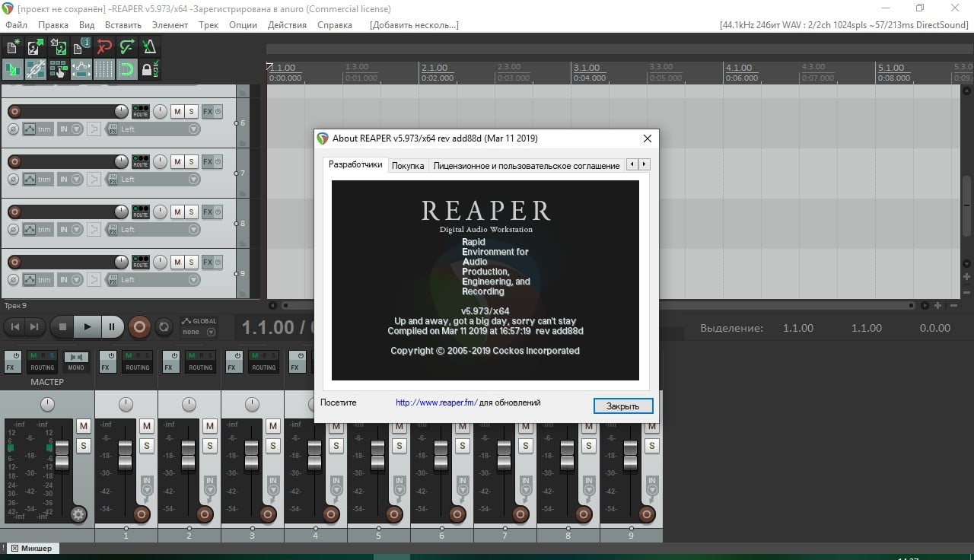Toggle the Master MONO button

[x=76, y=361]
